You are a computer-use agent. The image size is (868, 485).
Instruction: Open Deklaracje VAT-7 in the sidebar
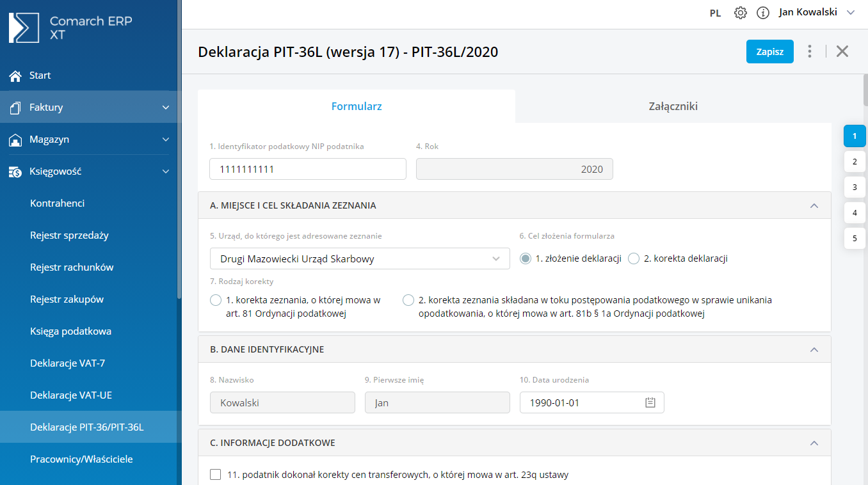coord(68,363)
